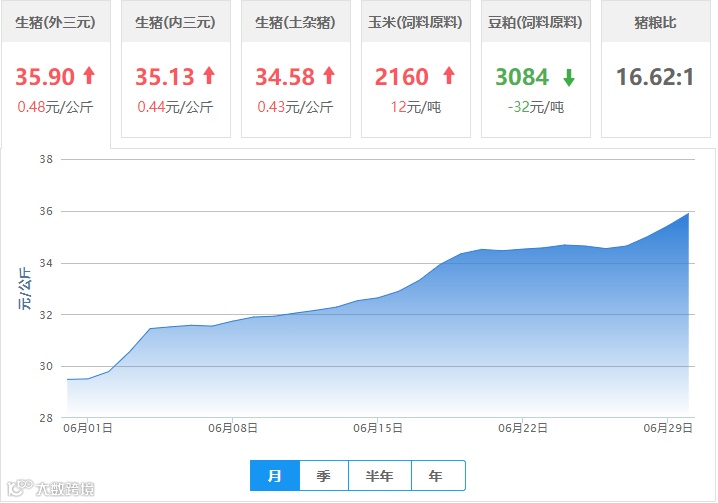The width and height of the screenshot is (718, 503).
Task: Click the 36 y-axis label
Action: click(46, 211)
